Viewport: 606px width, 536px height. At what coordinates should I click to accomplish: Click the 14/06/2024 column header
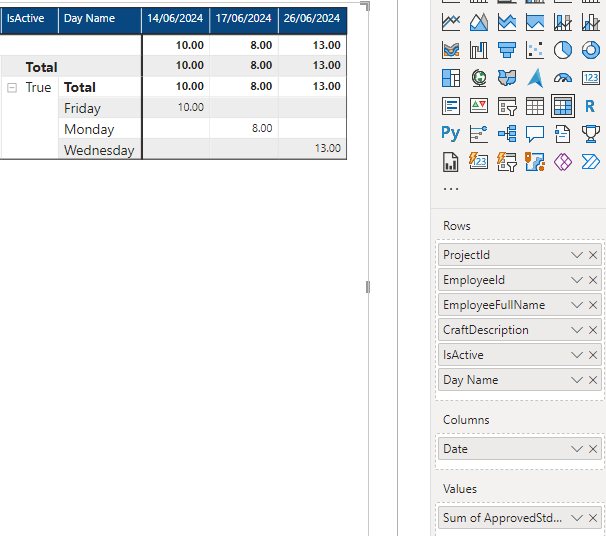[175, 19]
